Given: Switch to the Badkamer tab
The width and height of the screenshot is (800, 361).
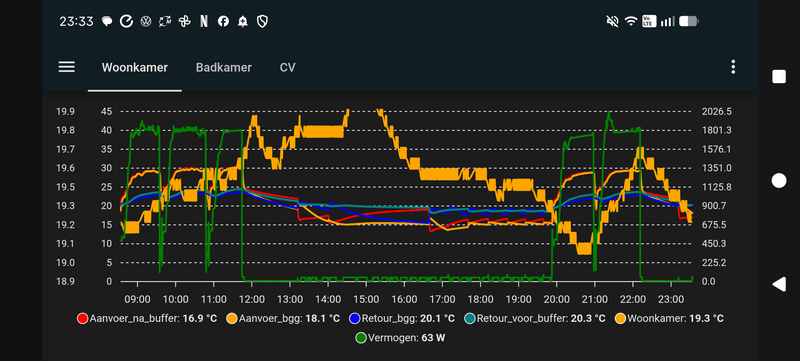Looking at the screenshot, I should point(223,67).
